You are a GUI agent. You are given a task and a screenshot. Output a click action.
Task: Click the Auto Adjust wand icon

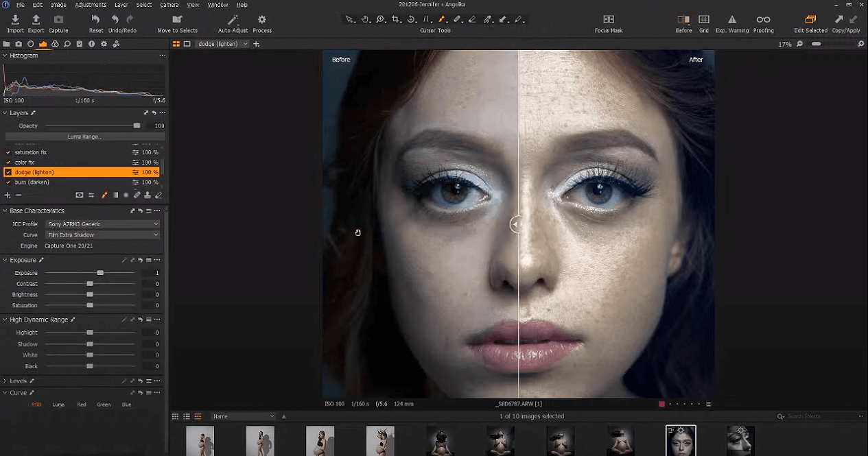coord(233,20)
